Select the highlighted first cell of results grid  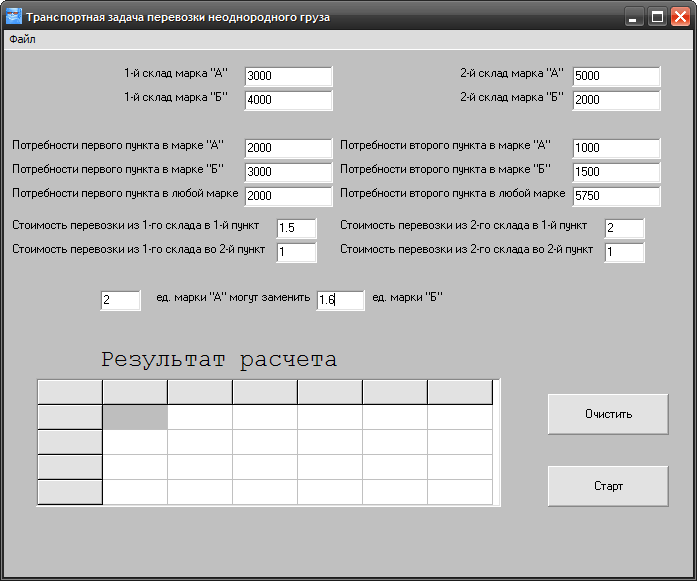(135, 417)
